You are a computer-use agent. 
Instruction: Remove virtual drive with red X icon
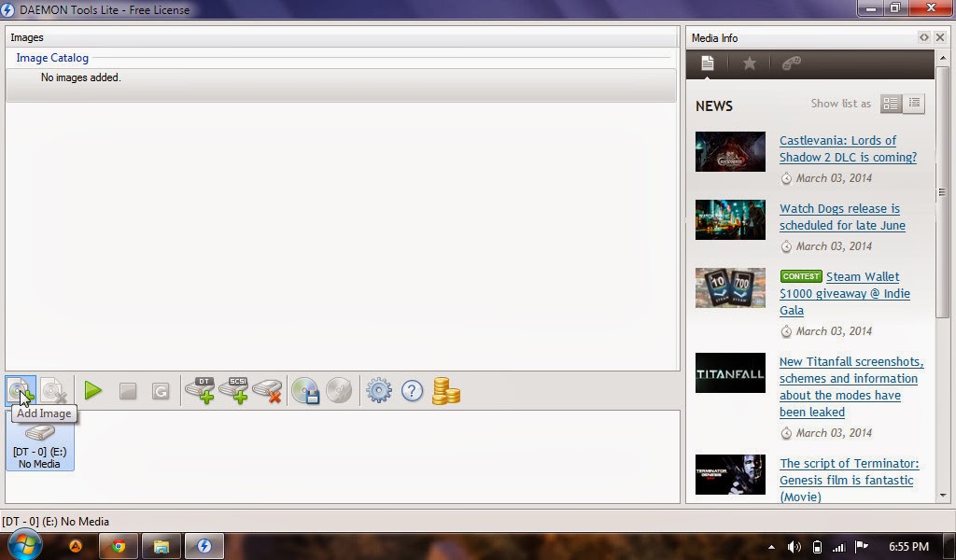pos(267,390)
